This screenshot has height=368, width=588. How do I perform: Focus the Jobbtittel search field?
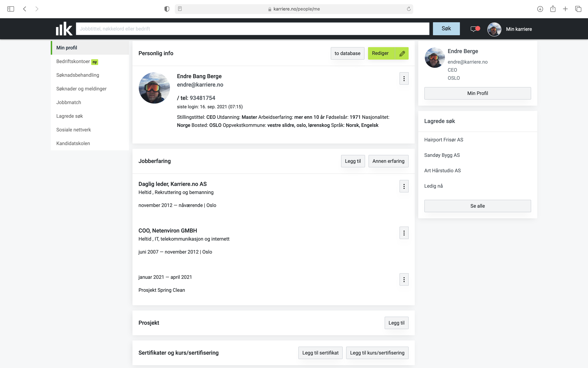253,29
